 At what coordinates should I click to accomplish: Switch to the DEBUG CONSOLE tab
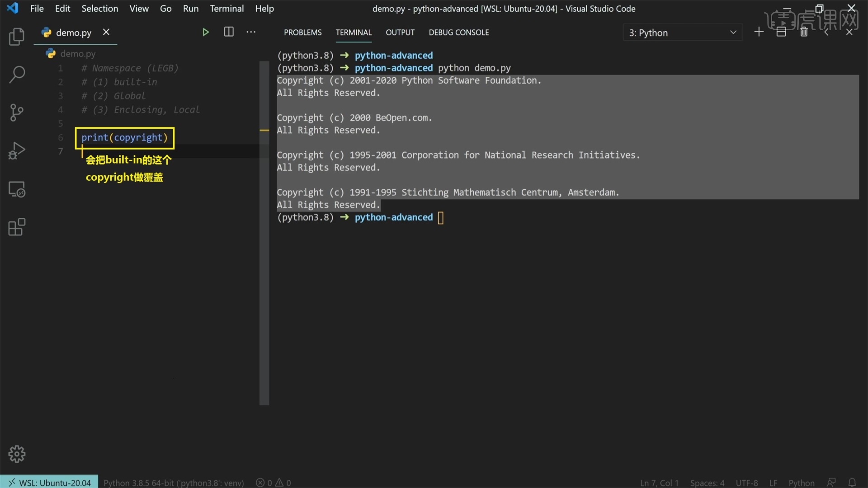(x=458, y=32)
